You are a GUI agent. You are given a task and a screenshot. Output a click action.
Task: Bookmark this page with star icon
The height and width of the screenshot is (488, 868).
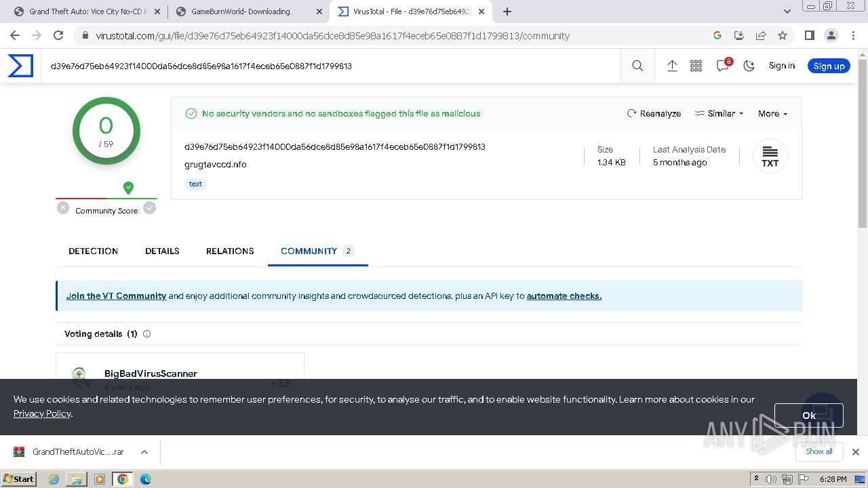(783, 35)
